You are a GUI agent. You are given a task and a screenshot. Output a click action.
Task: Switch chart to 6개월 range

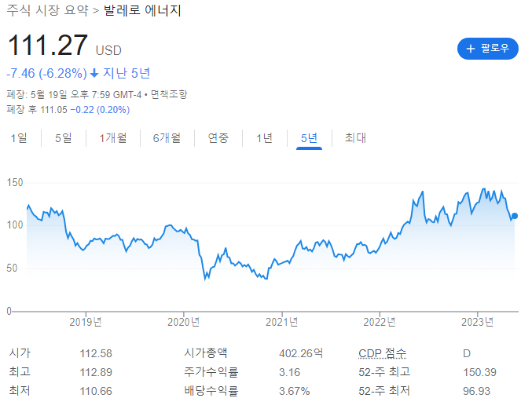point(167,138)
